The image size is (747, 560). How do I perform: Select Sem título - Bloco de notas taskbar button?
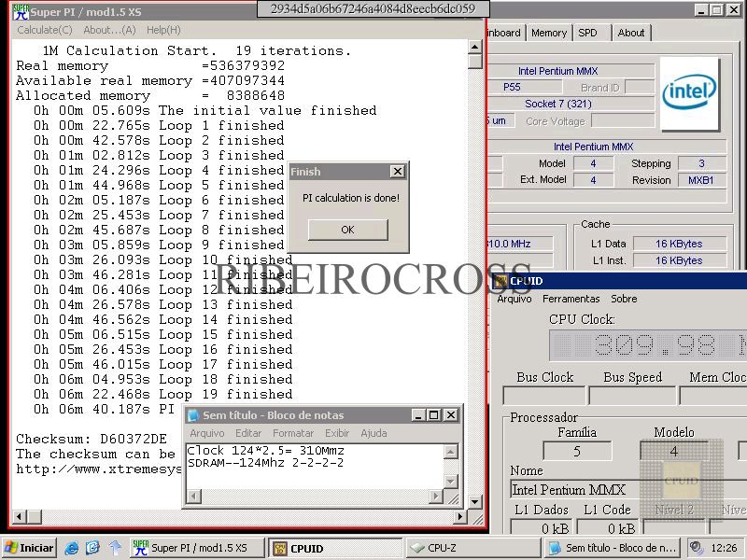tap(612, 548)
